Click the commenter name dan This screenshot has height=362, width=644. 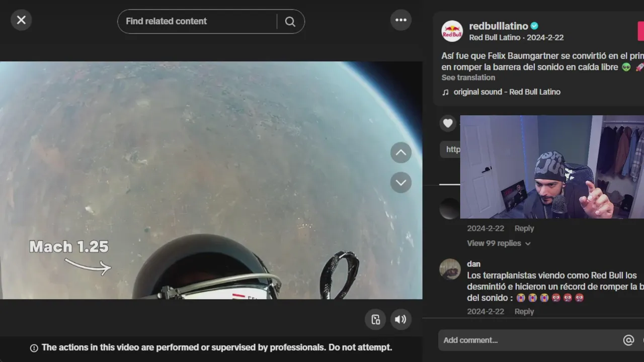pyautogui.click(x=473, y=264)
